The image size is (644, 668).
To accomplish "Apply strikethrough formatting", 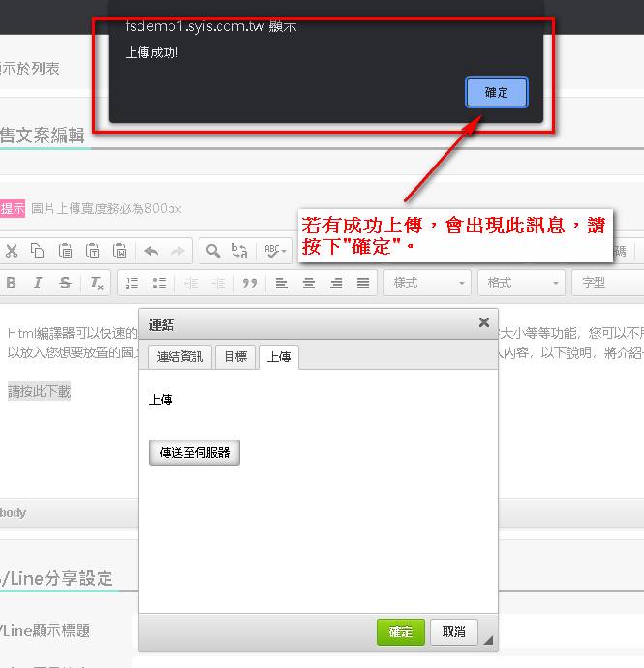I will pos(65,283).
